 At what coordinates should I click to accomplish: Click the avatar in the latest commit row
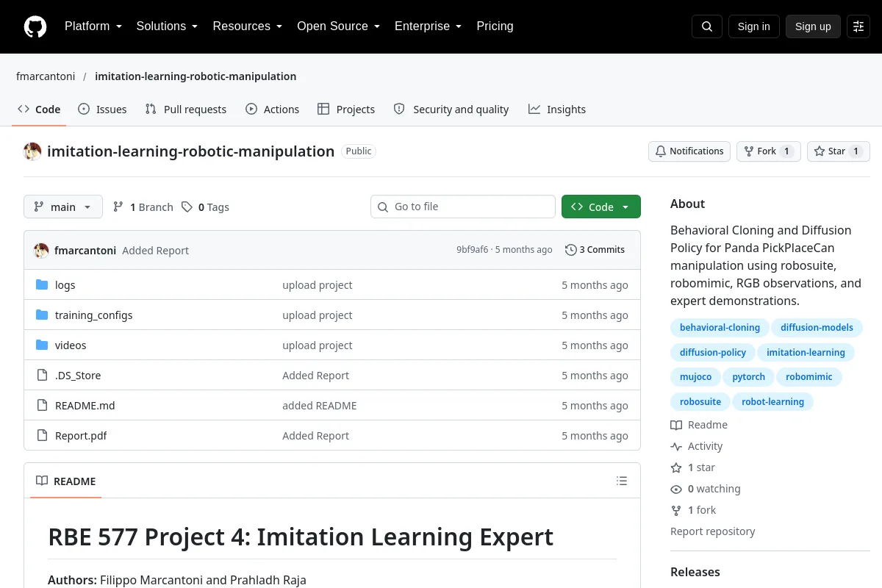pos(41,251)
